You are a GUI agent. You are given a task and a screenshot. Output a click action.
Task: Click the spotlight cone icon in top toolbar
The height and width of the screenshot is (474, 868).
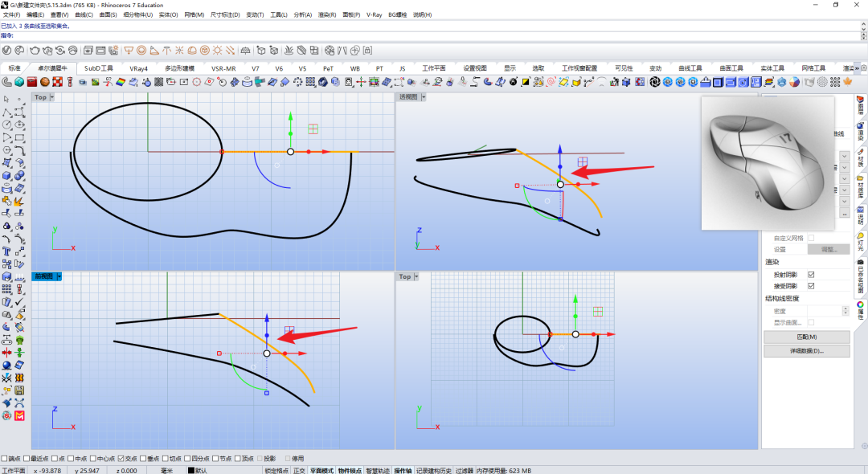coord(154,51)
